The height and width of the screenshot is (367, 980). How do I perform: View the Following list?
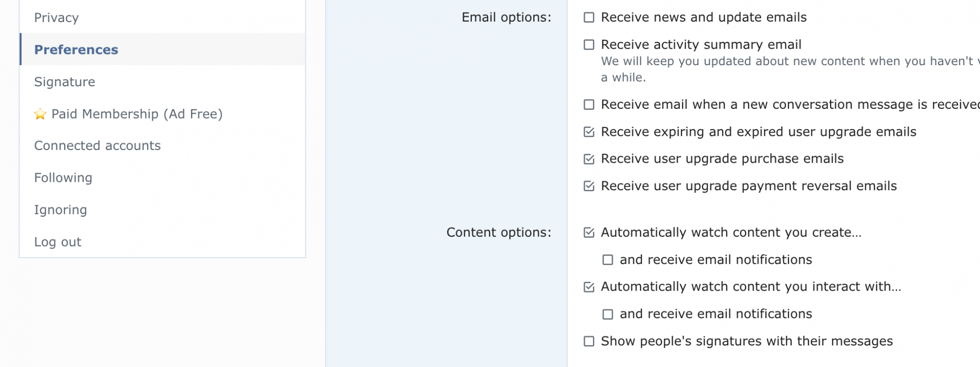coord(63,178)
